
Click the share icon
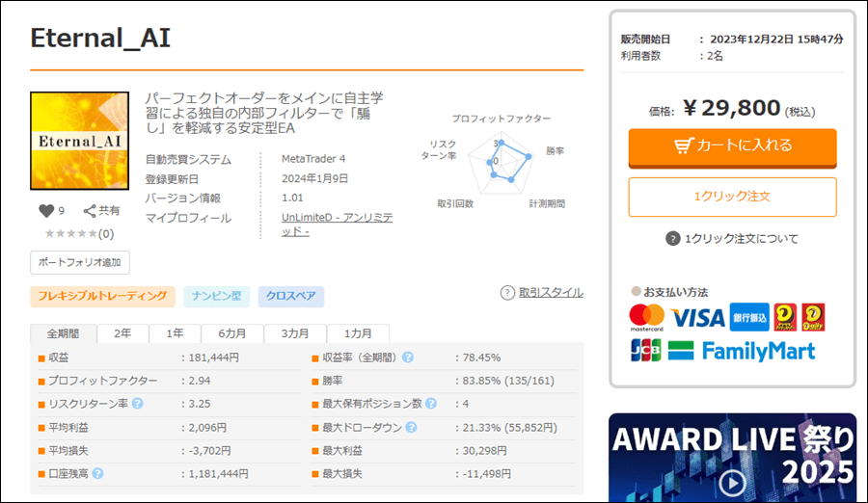coord(90,211)
